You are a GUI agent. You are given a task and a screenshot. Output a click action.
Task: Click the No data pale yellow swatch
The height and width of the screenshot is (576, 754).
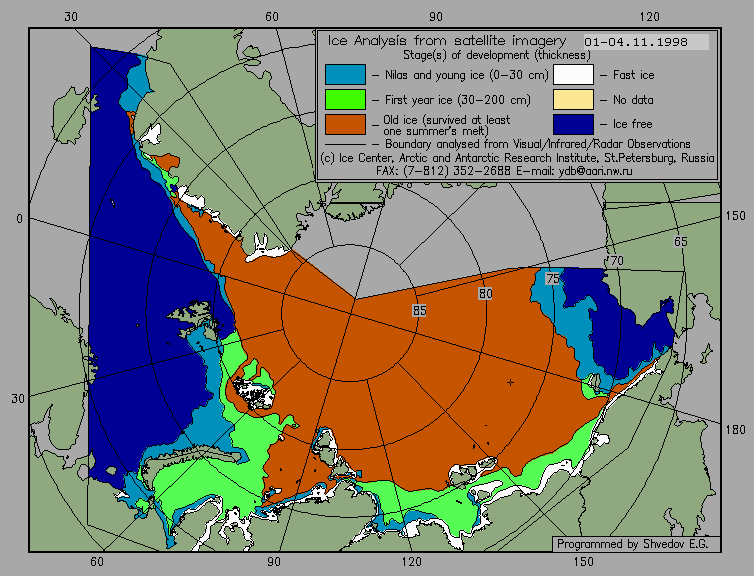(x=573, y=100)
